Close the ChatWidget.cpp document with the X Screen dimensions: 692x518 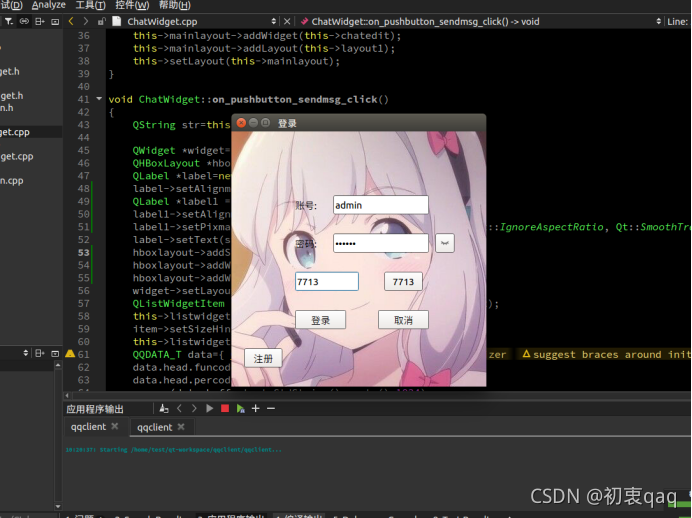pyautogui.click(x=287, y=21)
